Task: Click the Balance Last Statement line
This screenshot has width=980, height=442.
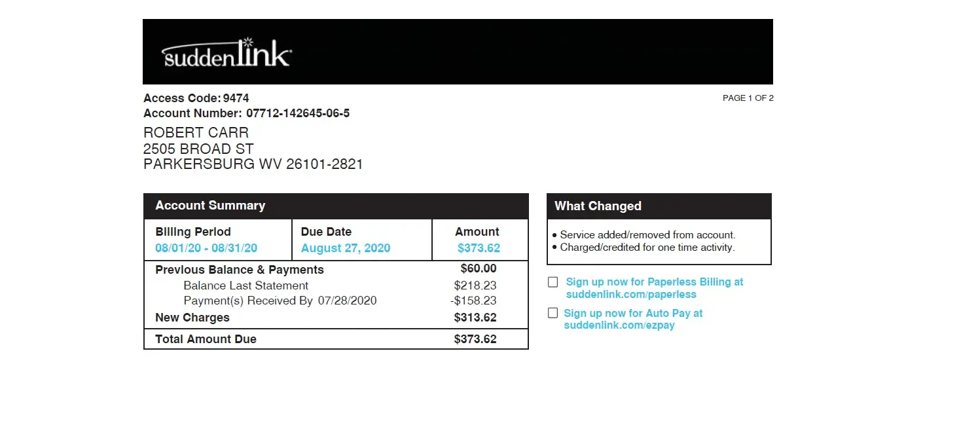Action: click(245, 285)
